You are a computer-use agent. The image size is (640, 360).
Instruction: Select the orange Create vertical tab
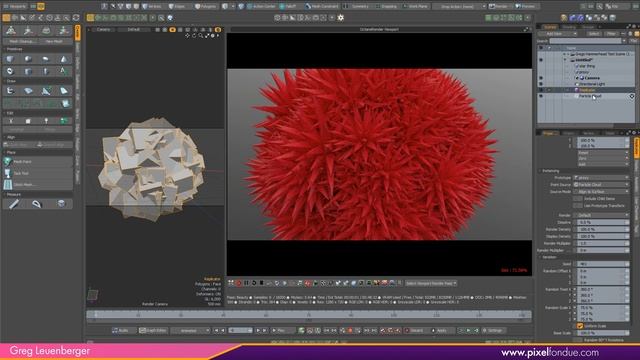tap(78, 33)
